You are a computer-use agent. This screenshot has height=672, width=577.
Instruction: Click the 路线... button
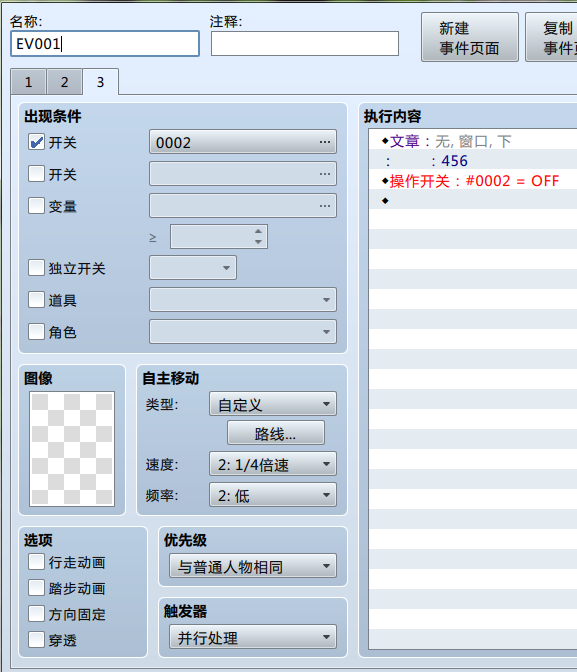pyautogui.click(x=276, y=433)
